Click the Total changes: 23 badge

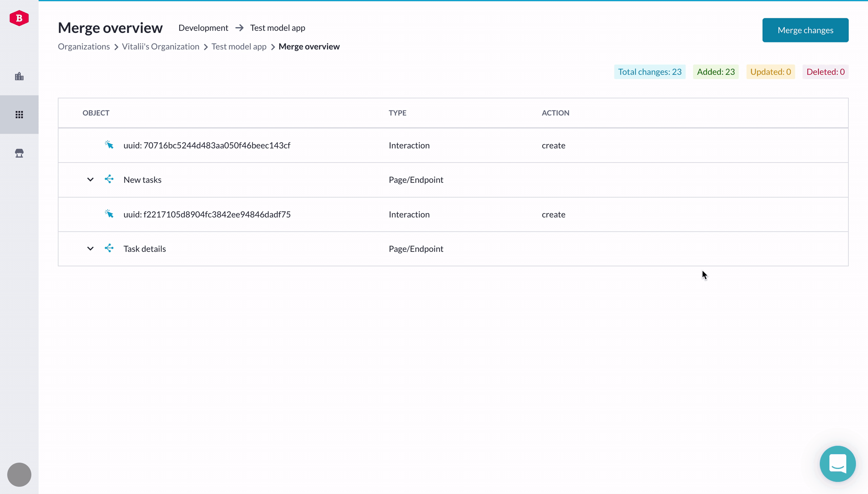pos(650,72)
